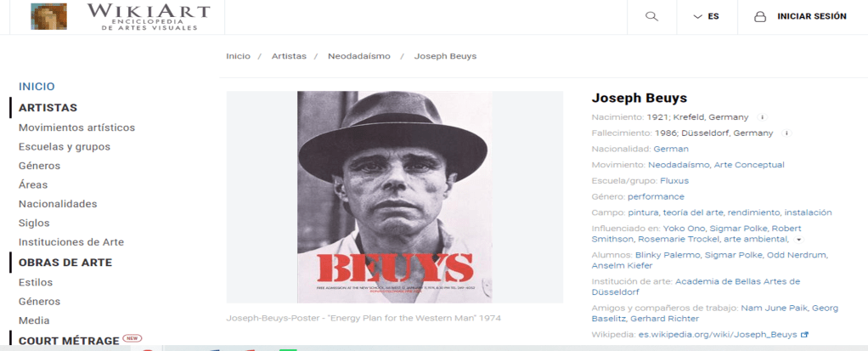Image resolution: width=868 pixels, height=351 pixels.
Task: Expand the Influenciado en list arrow
Action: [798, 240]
